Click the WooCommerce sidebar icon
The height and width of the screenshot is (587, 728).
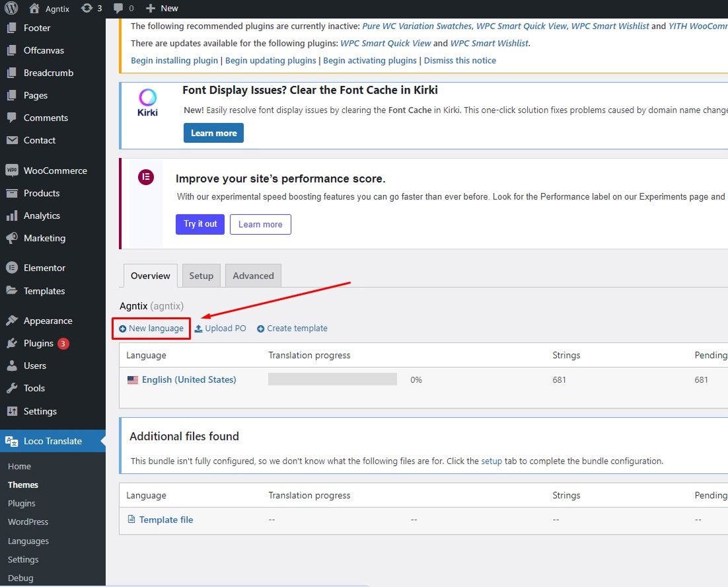[x=11, y=171]
